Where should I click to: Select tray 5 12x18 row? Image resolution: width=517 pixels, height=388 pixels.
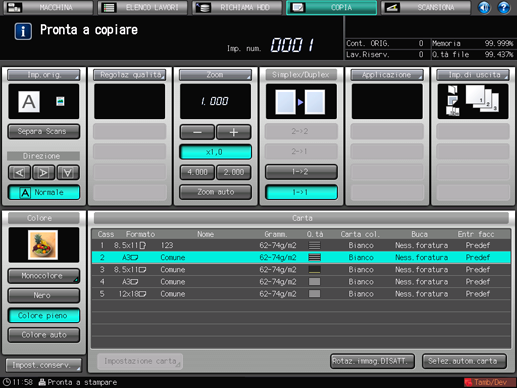[301, 294]
